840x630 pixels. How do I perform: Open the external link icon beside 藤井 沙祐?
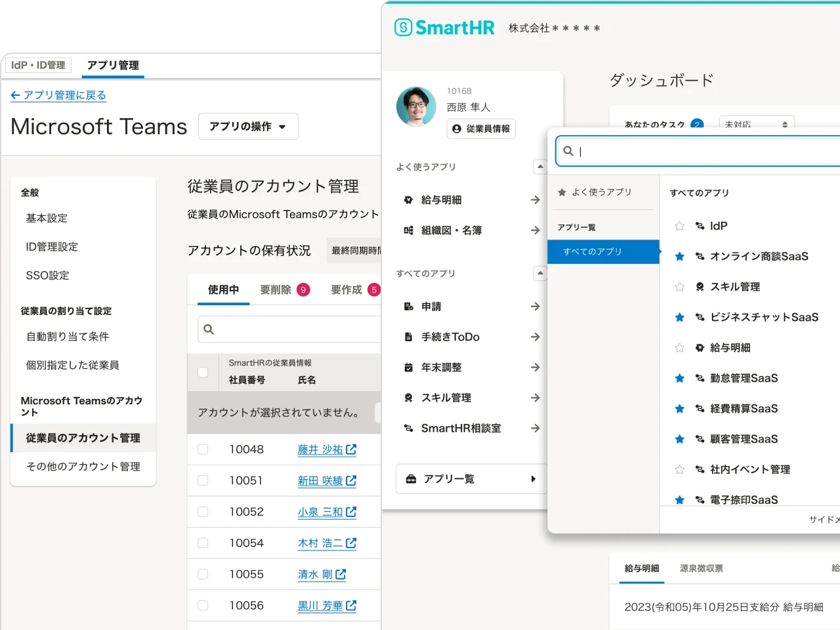(351, 450)
